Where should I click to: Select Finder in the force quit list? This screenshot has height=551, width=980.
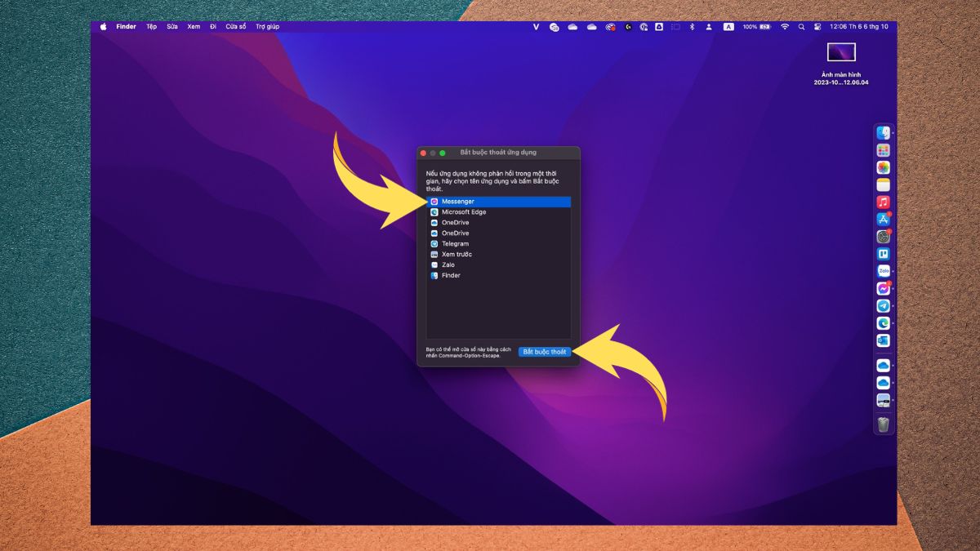[498, 276]
